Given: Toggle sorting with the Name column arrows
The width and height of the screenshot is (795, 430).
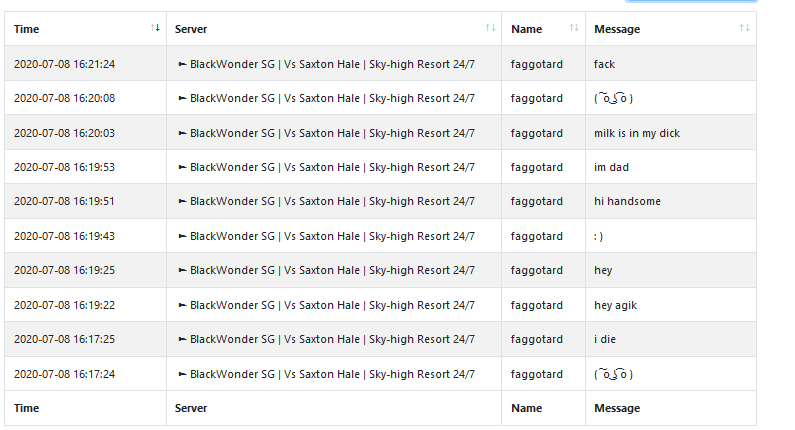Looking at the screenshot, I should (574, 28).
